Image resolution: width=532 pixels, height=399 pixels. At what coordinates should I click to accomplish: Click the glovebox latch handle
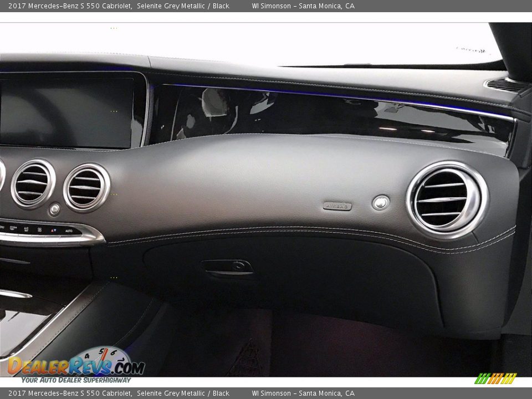tap(228, 267)
